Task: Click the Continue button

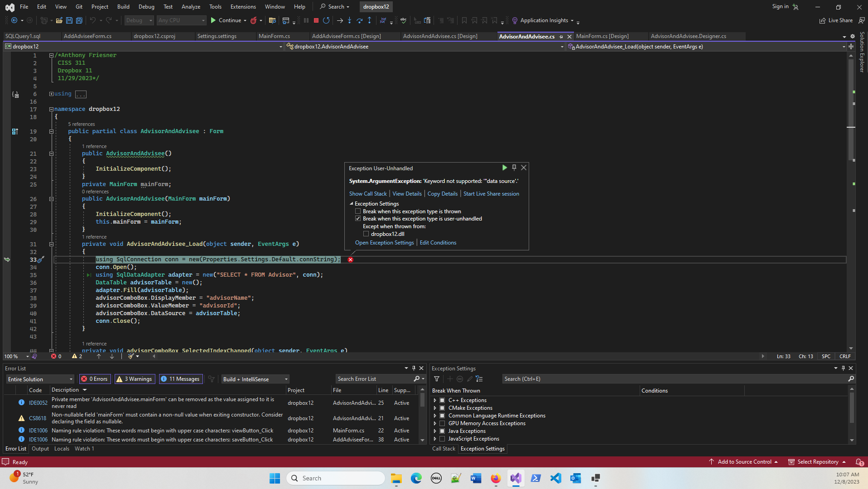Action: 226,20
